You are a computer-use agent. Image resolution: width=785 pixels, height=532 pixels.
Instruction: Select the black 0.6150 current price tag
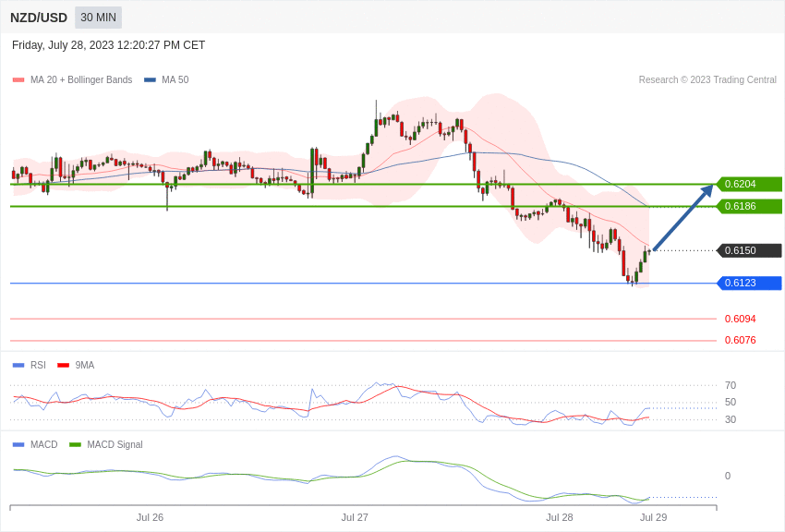tap(749, 250)
